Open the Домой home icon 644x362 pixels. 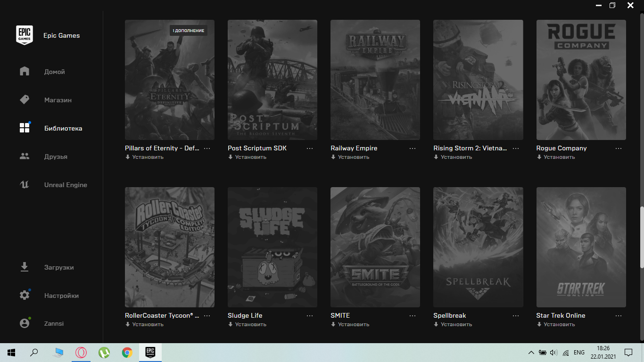pos(25,72)
